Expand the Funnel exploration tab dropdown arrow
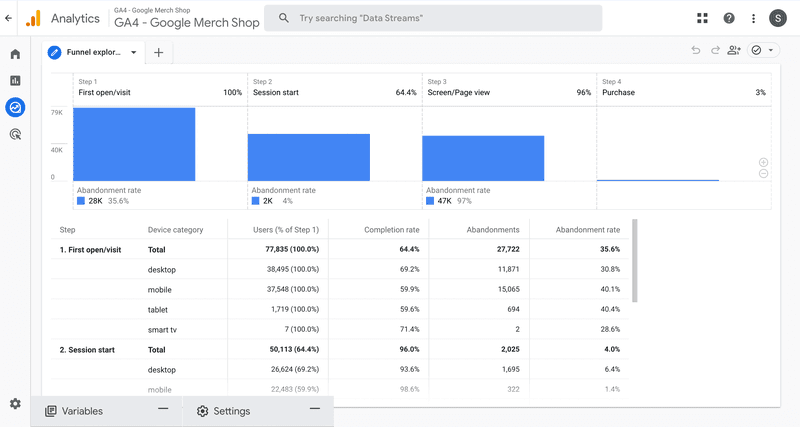800x427 pixels. tap(134, 53)
